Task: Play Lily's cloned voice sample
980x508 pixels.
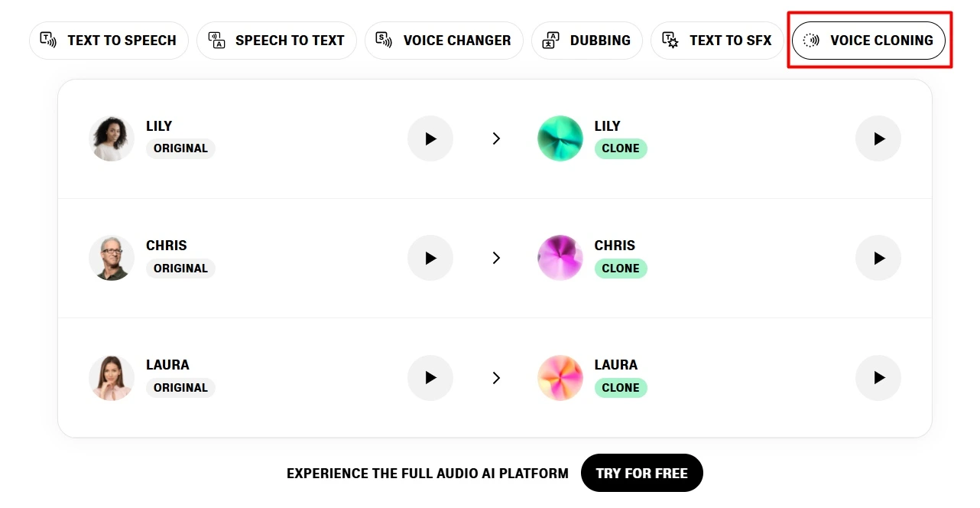Action: click(878, 138)
